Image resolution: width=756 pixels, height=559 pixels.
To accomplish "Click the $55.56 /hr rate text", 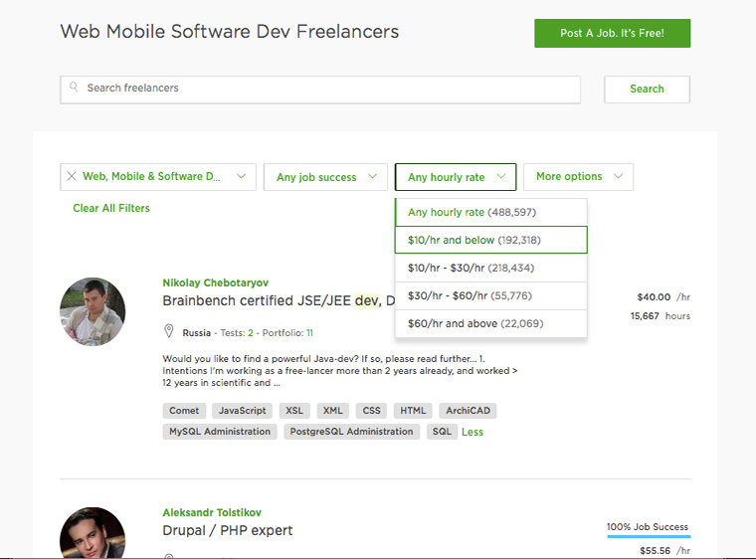I will pos(664,550).
